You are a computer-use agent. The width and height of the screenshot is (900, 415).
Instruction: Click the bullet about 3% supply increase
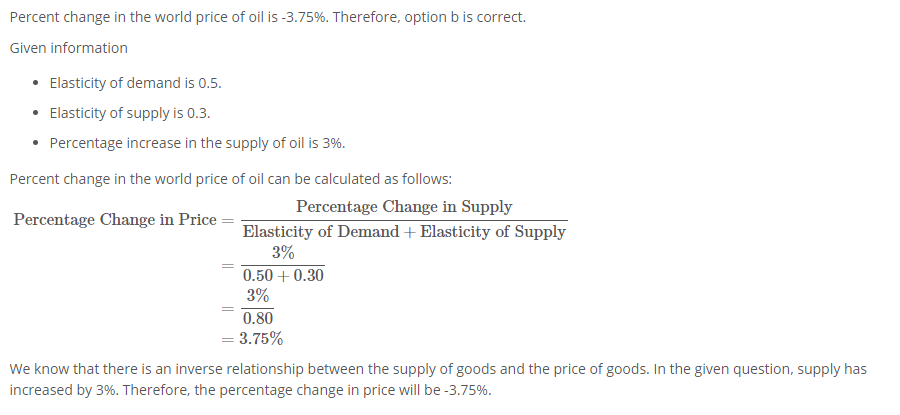[197, 143]
